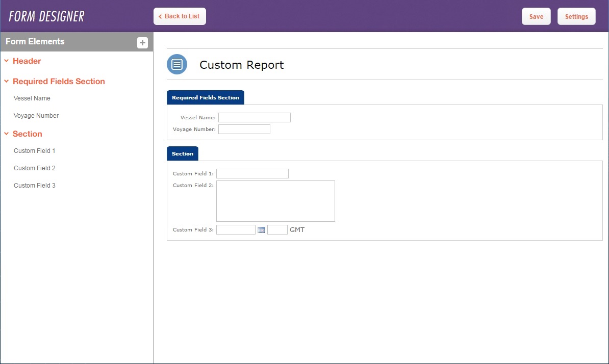Switch to the Required Fields Section tab
The height and width of the screenshot is (364, 609).
[x=205, y=97]
